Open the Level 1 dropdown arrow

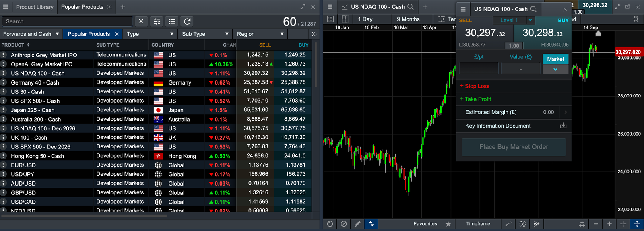530,20
